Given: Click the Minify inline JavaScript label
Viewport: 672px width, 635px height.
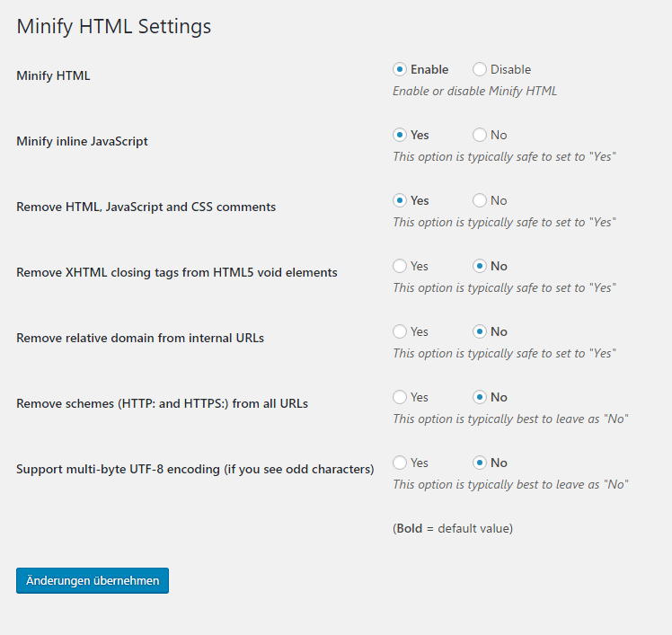Looking at the screenshot, I should (82, 141).
